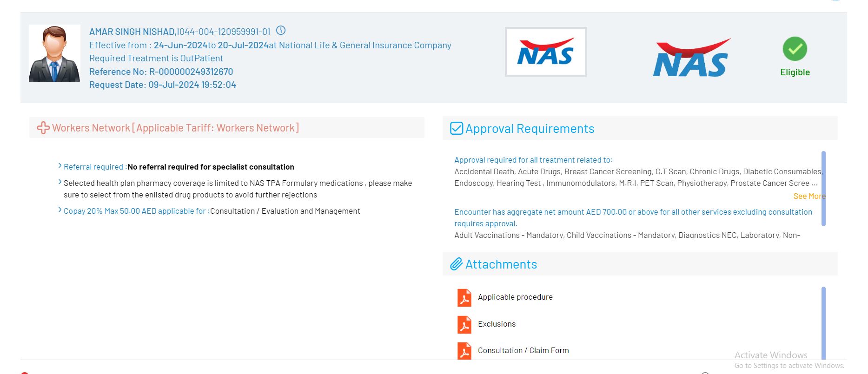Open the Exclusions attachment link
Viewport: 868px width, 374px height.
coord(497,324)
